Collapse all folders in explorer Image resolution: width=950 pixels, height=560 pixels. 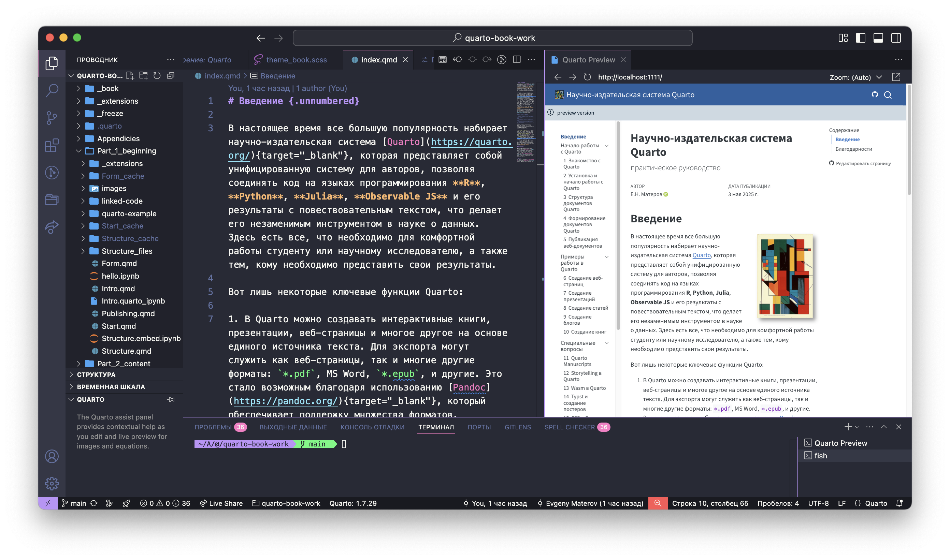[171, 76]
